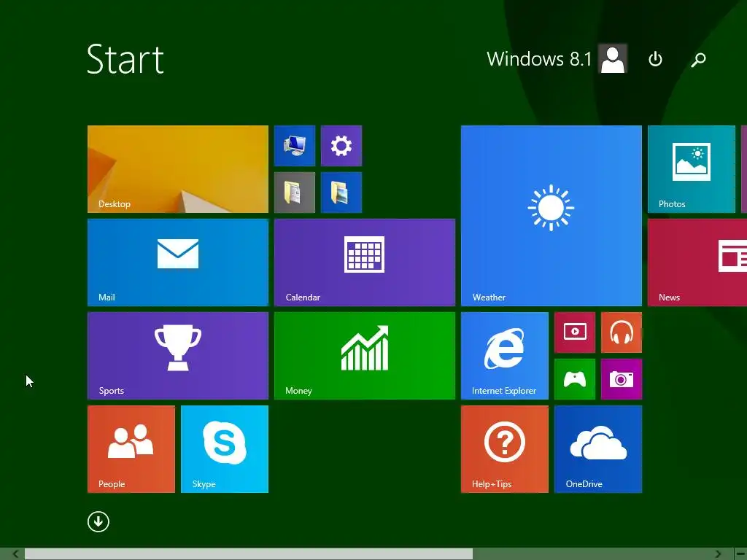Viewport: 747px width, 560px height.
Task: Open the This PC computer tile
Action: [295, 146]
